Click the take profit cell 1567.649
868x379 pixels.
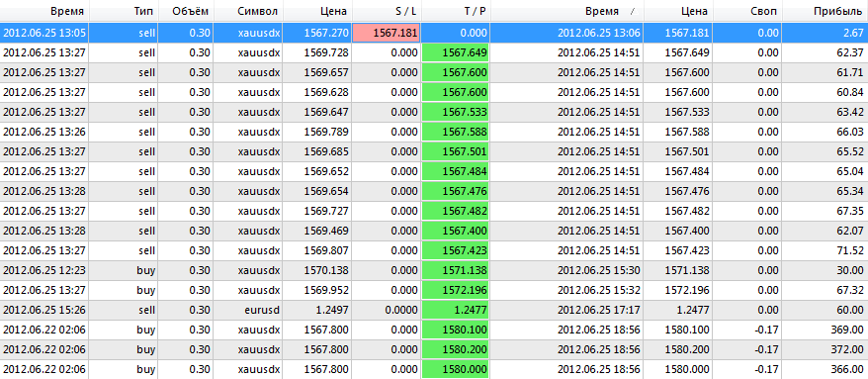[455, 53]
